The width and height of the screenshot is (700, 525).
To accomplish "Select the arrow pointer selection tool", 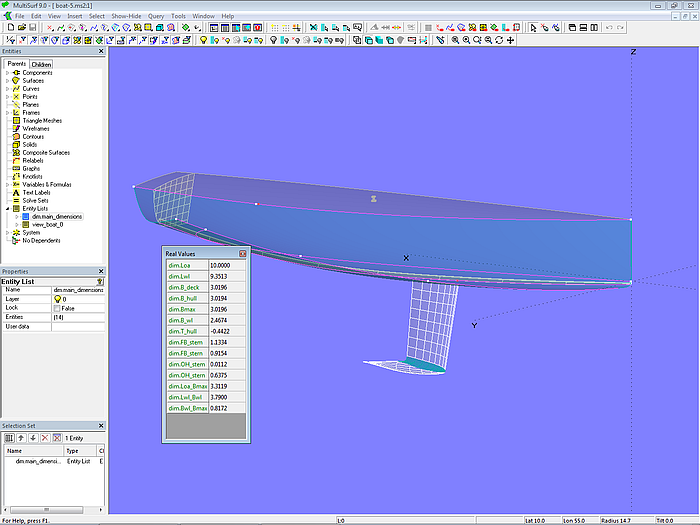I will pyautogui.click(x=534, y=28).
